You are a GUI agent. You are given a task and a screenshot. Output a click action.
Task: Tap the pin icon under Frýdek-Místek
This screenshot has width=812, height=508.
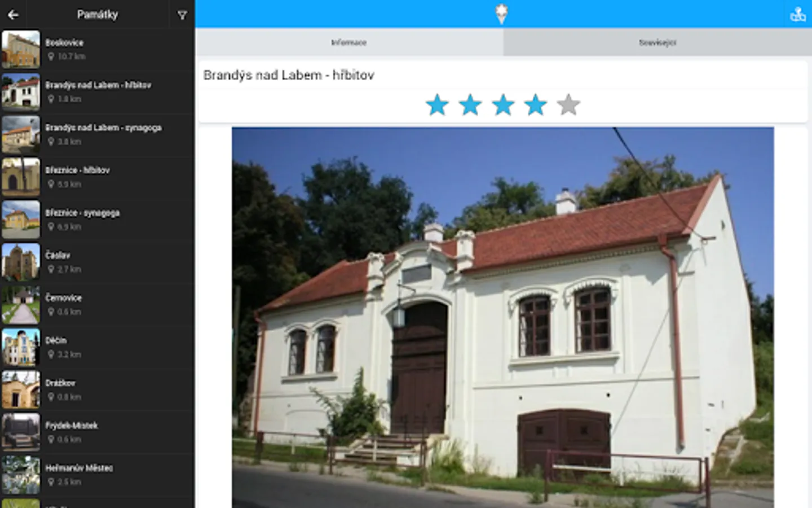51,439
